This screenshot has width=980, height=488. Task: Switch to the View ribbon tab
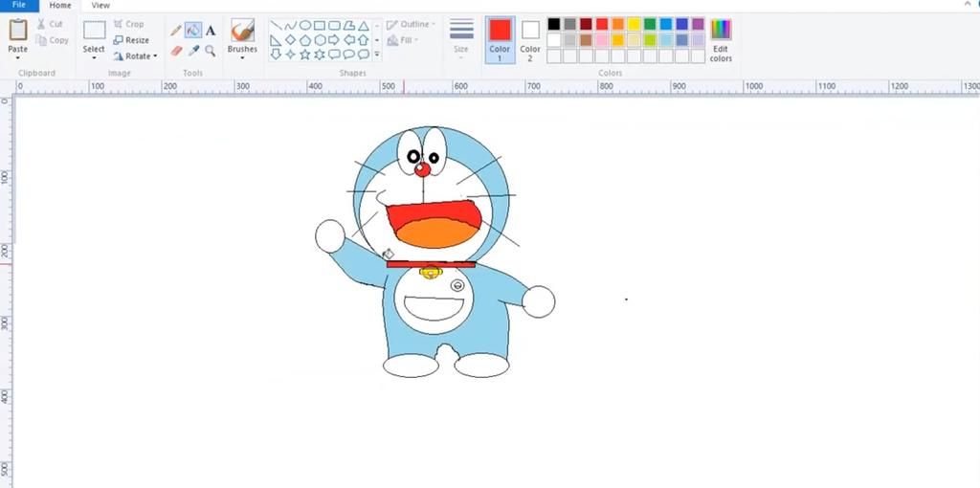(x=100, y=5)
